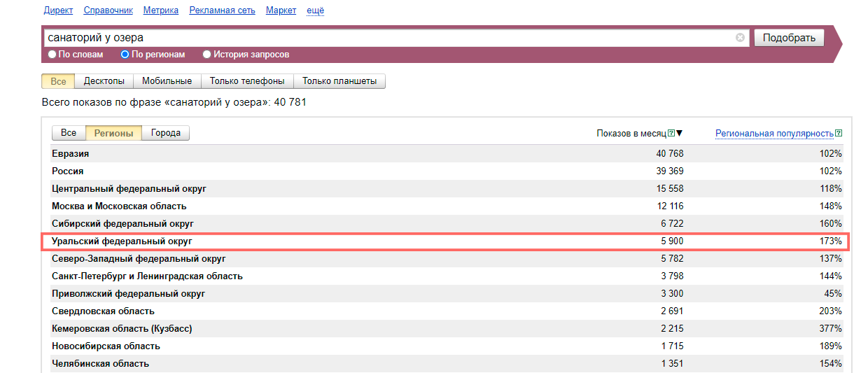This screenshot has width=868, height=373.
Task: Click the help icon next to Показов в месяц
Action: click(671, 133)
